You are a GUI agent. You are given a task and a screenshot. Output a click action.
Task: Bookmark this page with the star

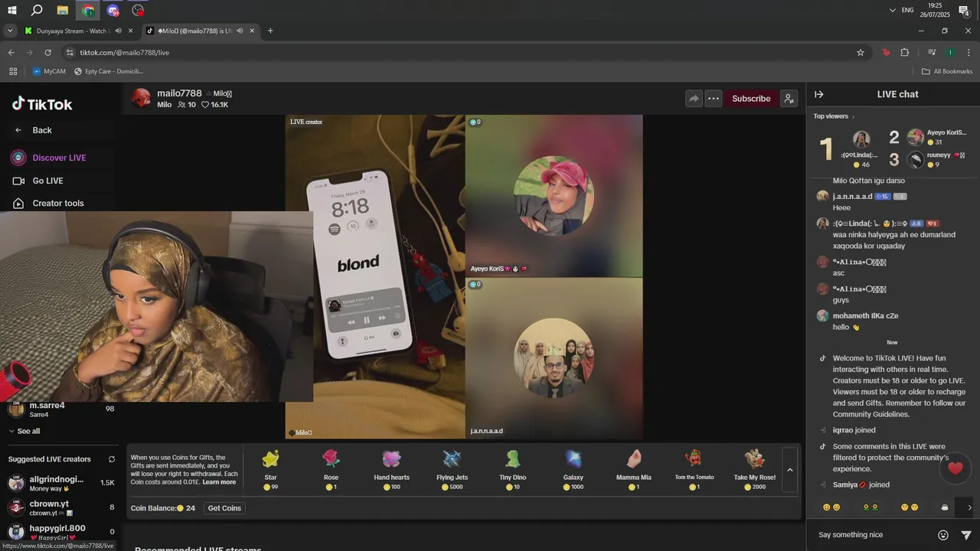(861, 53)
